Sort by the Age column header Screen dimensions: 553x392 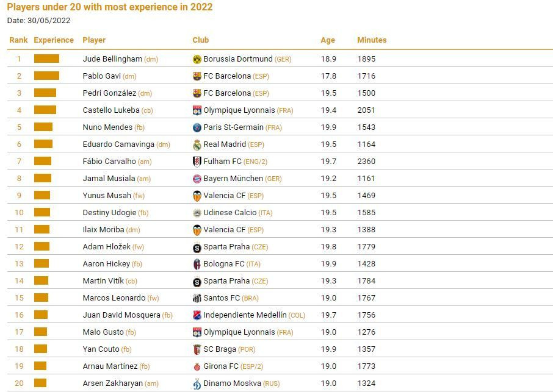[x=328, y=40]
